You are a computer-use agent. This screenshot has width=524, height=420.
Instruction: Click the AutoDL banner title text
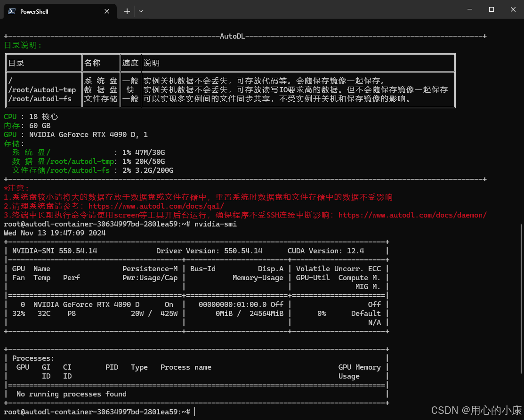pyautogui.click(x=233, y=36)
